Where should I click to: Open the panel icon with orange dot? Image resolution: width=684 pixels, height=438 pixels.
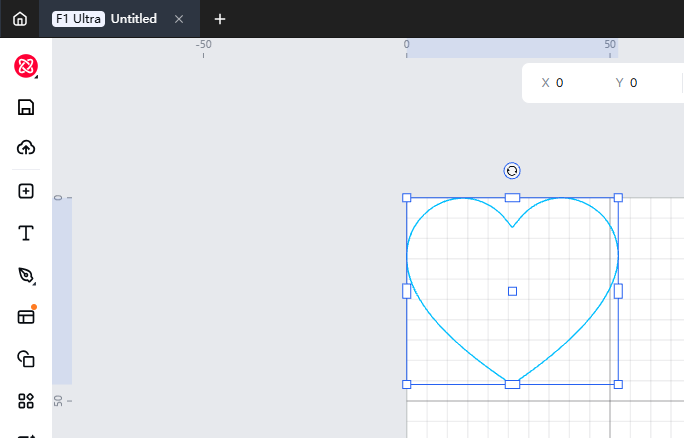tap(26, 316)
